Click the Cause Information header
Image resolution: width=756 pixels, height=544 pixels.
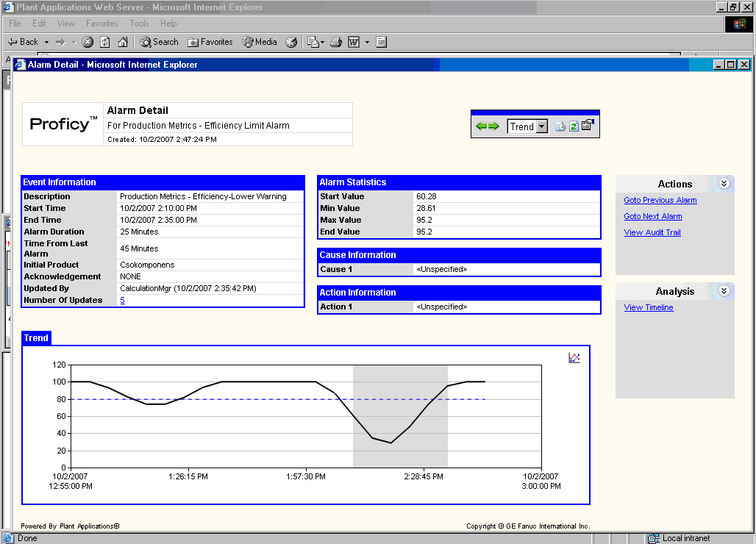coord(459,255)
